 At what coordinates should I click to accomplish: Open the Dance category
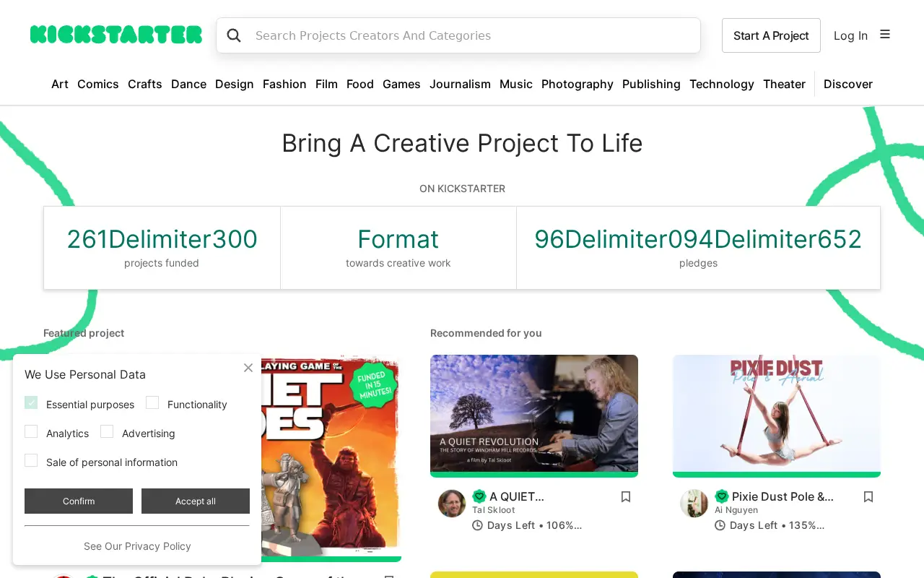click(188, 84)
